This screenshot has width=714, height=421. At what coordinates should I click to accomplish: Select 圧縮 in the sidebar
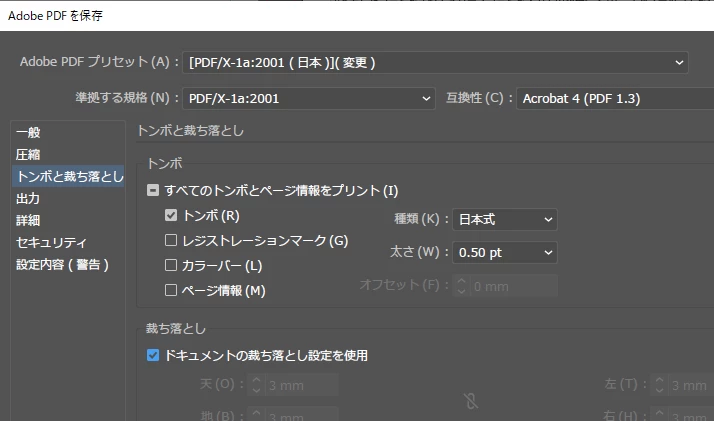(x=68, y=154)
